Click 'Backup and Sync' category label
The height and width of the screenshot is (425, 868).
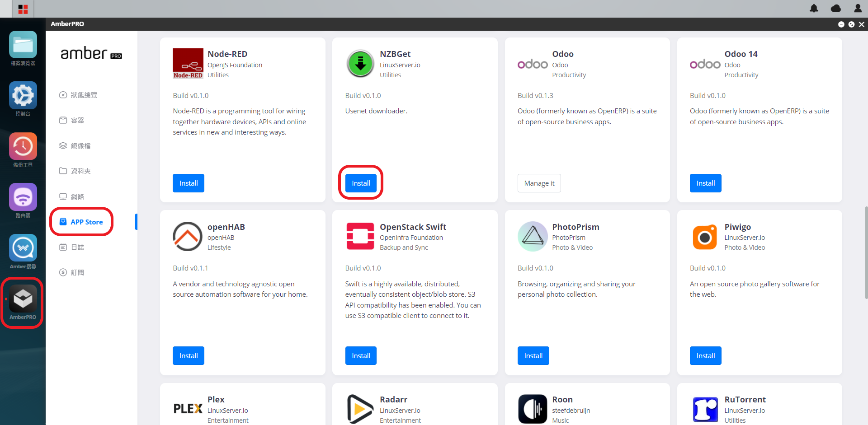(x=404, y=248)
